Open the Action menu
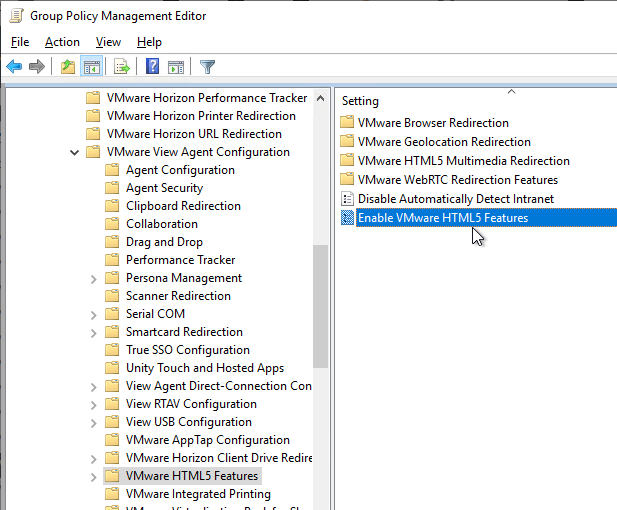Image resolution: width=617 pixels, height=510 pixels. point(62,42)
